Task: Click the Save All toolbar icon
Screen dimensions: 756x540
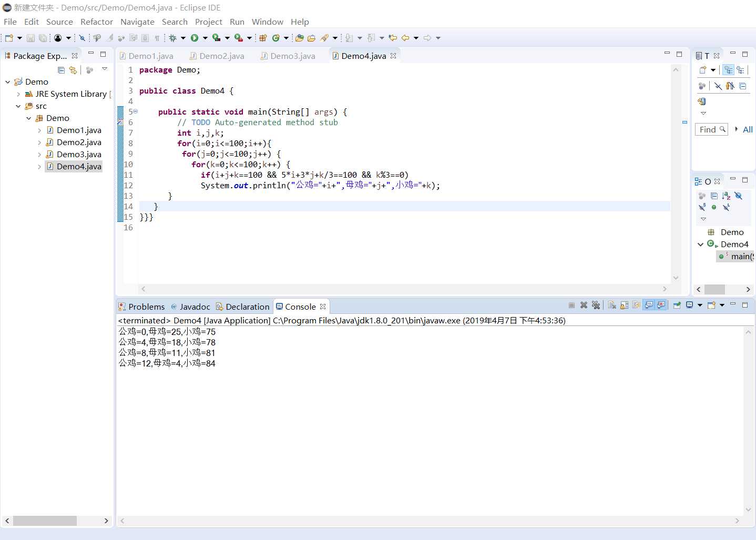Action: [43, 38]
